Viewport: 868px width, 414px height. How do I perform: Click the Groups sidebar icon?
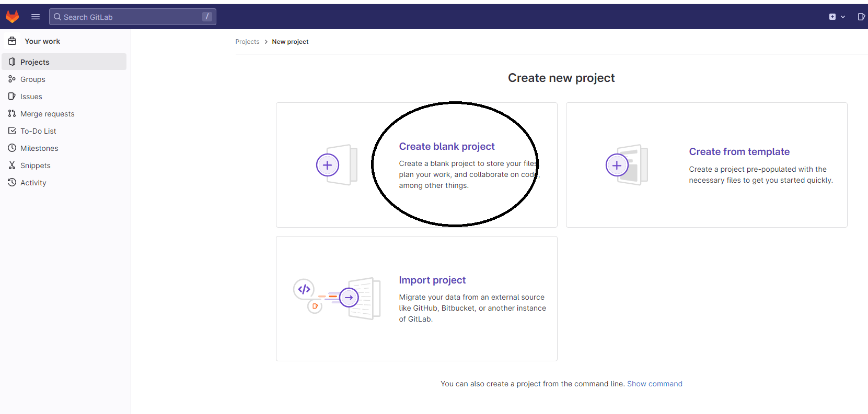[x=12, y=79]
